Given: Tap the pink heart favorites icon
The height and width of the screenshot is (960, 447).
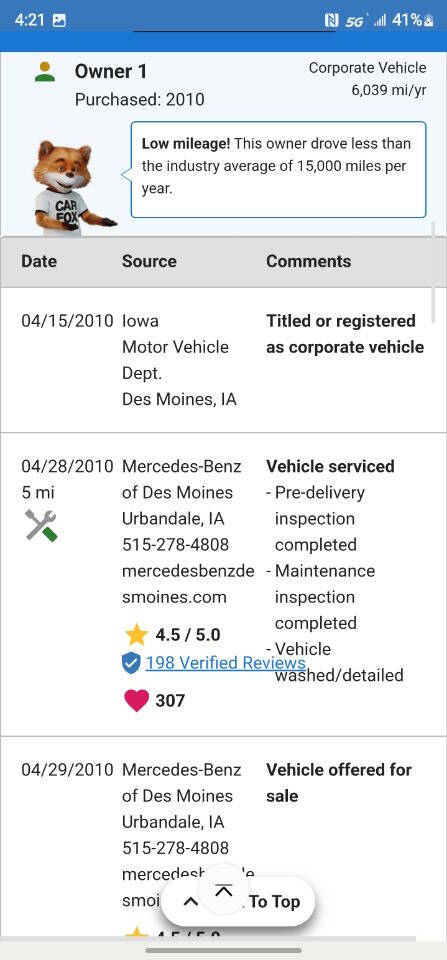Looking at the screenshot, I should [136, 700].
